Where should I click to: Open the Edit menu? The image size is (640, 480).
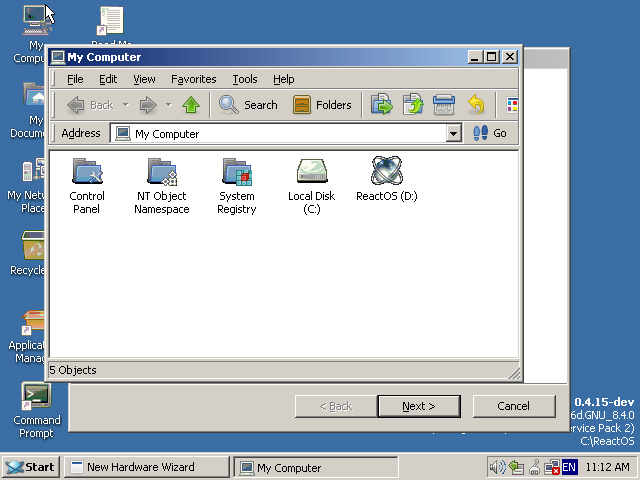(108, 79)
